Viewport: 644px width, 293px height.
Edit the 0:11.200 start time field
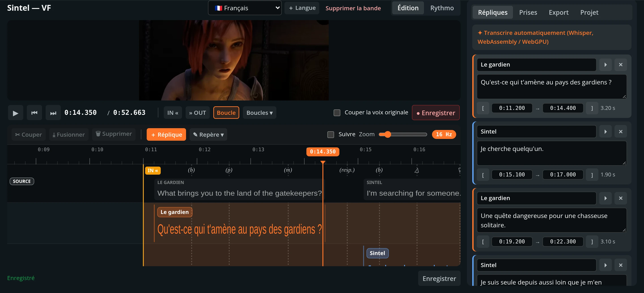[x=512, y=108]
